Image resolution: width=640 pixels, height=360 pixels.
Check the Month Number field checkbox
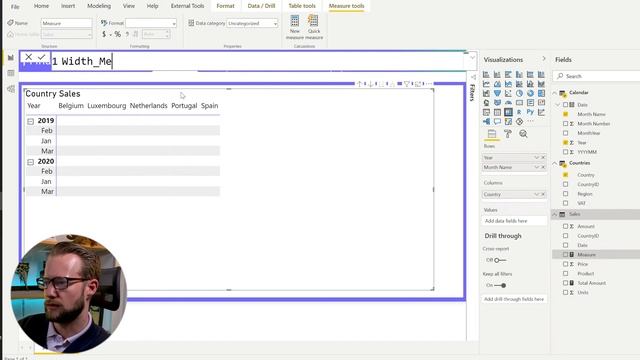(x=565, y=123)
